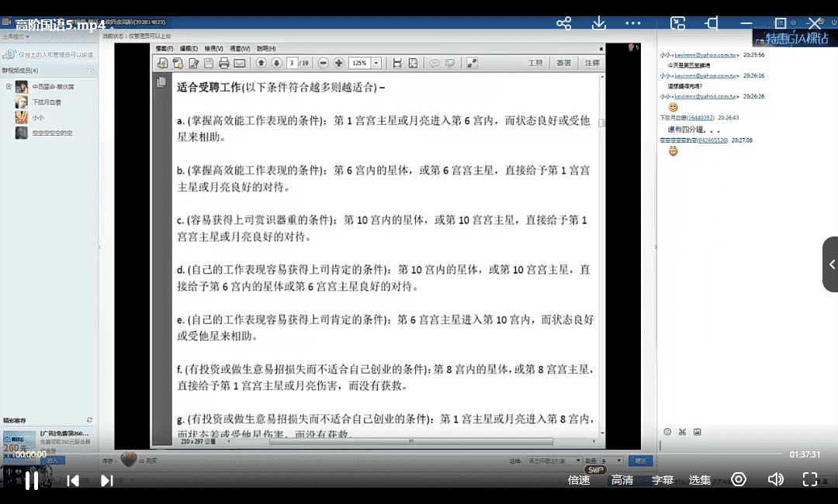The width and height of the screenshot is (838, 504).
Task: Enter fullscreen mode in the player
Action: [809, 479]
